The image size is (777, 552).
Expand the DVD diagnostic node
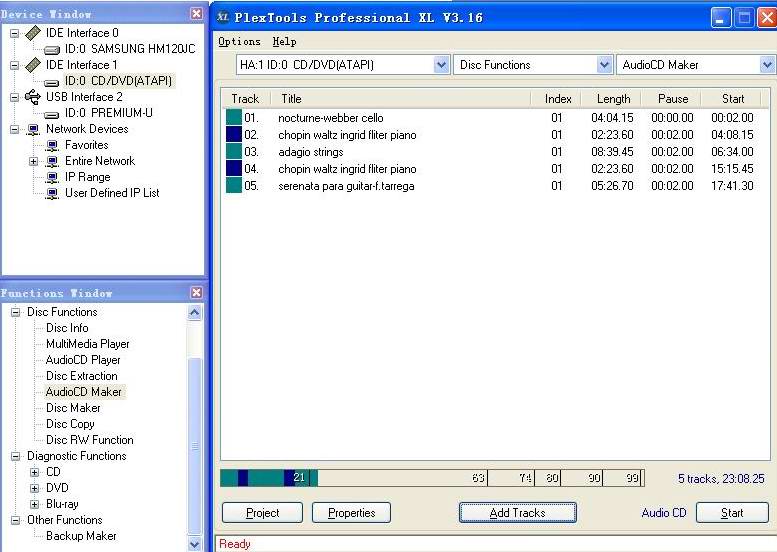[x=34, y=488]
